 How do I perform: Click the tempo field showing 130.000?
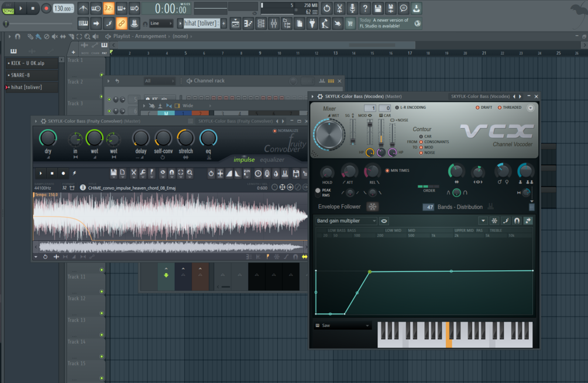[63, 8]
